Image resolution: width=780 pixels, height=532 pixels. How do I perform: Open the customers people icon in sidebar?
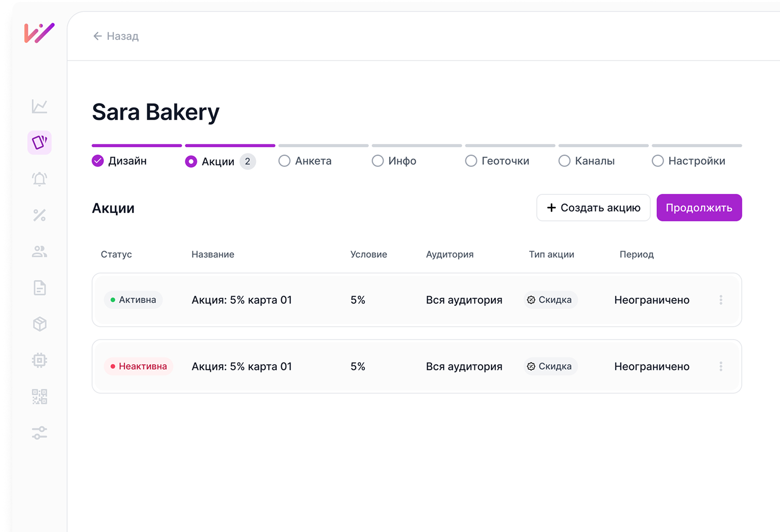pyautogui.click(x=39, y=252)
